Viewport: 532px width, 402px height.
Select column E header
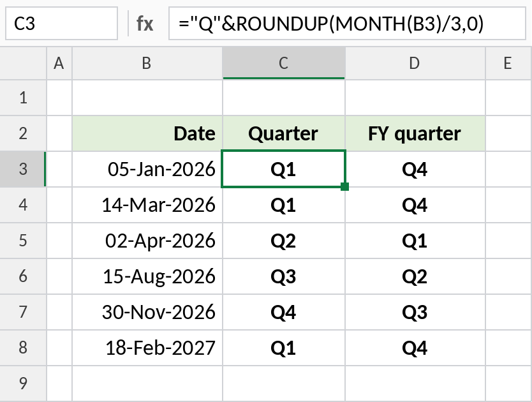(x=508, y=63)
